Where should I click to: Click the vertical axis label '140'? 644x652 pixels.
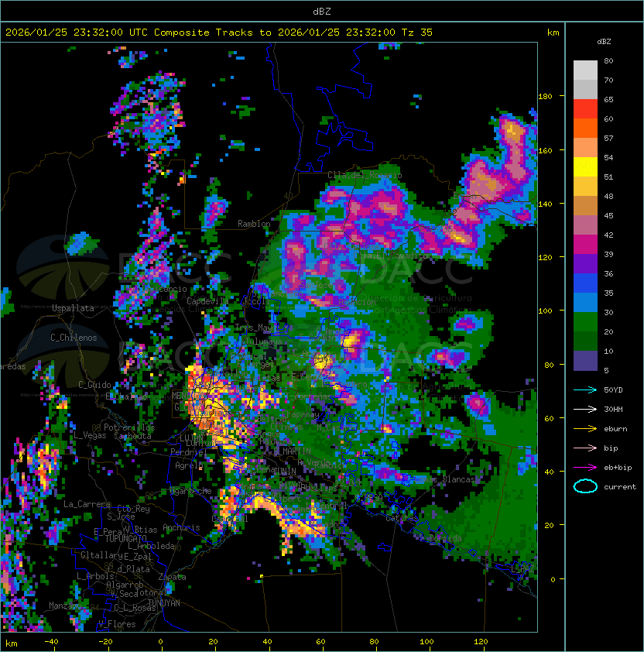545,204
